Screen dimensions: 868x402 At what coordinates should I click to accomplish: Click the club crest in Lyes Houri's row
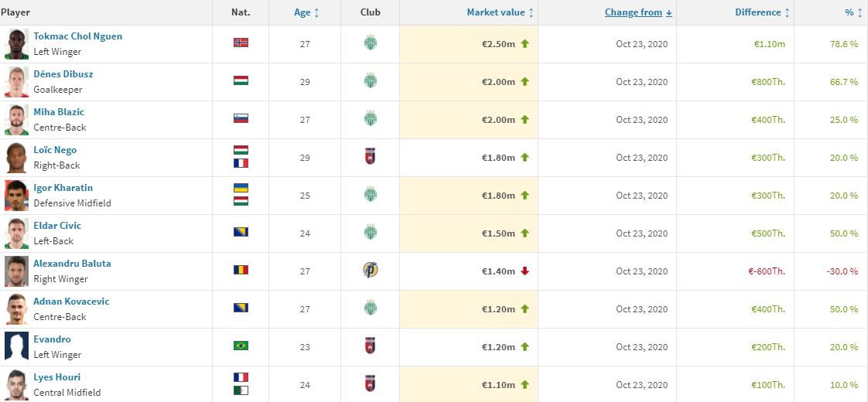pyautogui.click(x=371, y=384)
